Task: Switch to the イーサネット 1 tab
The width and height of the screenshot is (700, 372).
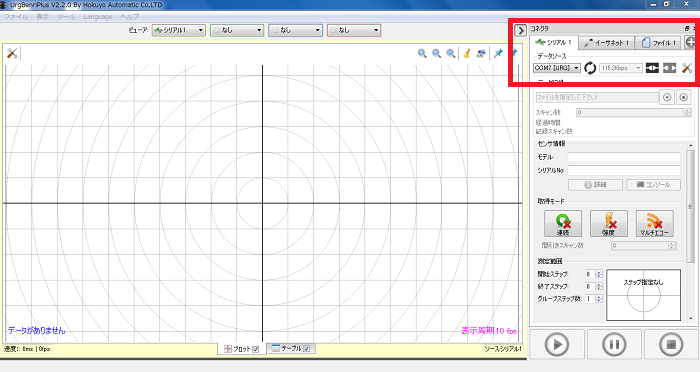Action: pyautogui.click(x=607, y=43)
